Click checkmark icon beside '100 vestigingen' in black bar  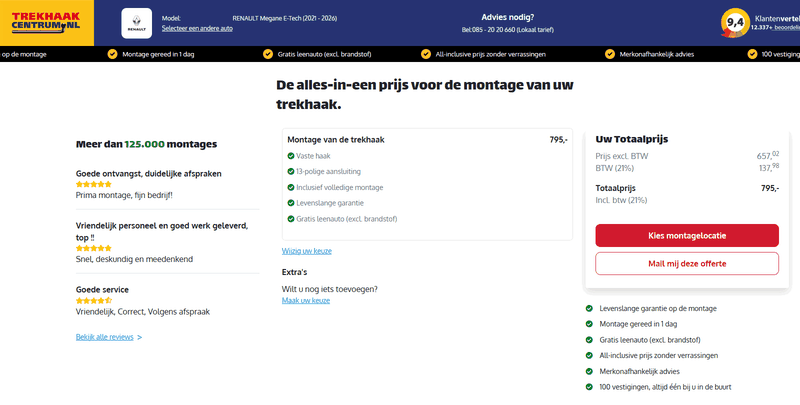[752, 54]
